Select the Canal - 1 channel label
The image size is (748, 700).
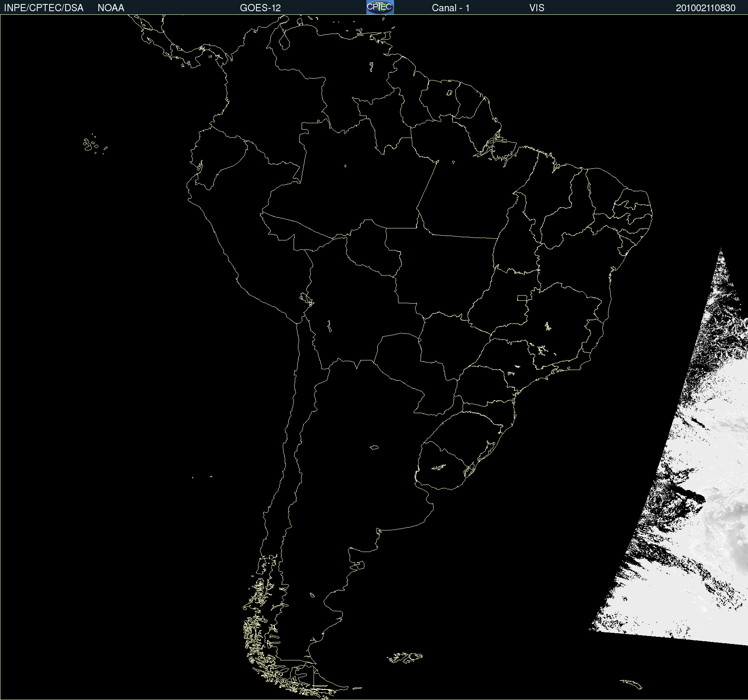(451, 8)
